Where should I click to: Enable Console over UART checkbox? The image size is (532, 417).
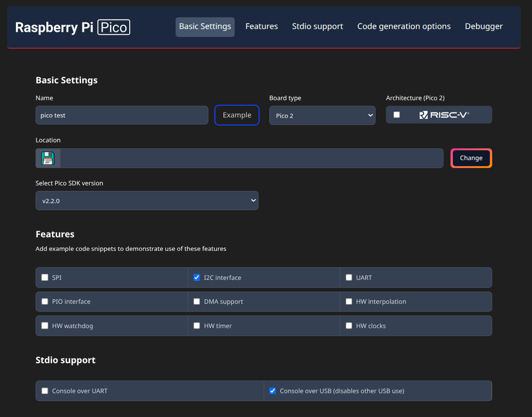[45, 391]
